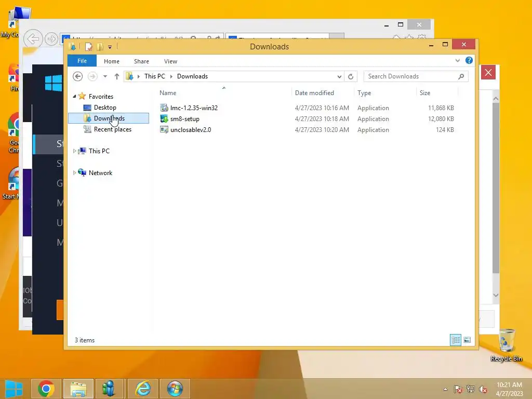The image size is (532, 399).
Task: Open the messenger app taskbar icon
Action: point(109,389)
